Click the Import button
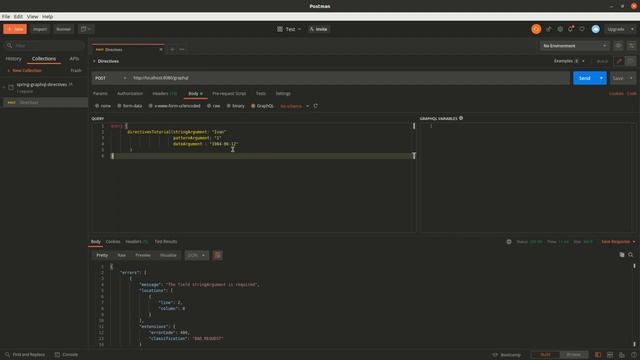640x360 pixels. pos(40,29)
